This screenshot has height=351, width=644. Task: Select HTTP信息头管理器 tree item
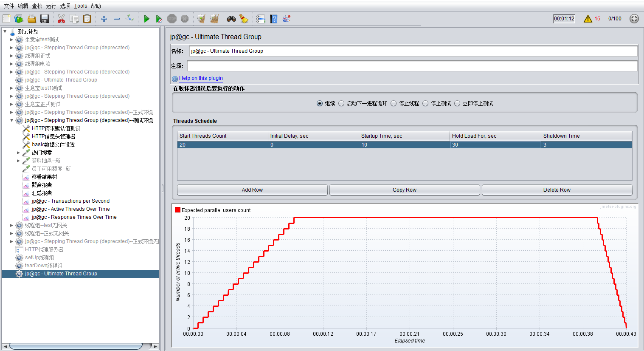point(53,136)
